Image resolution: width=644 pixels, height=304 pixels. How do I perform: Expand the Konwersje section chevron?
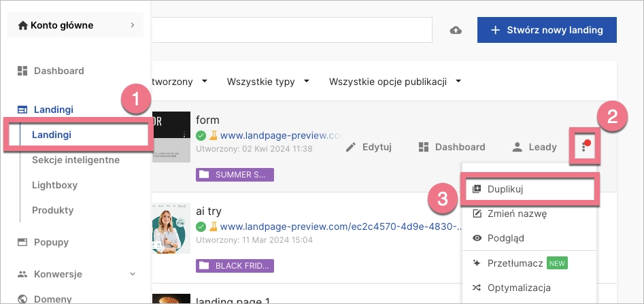click(132, 273)
